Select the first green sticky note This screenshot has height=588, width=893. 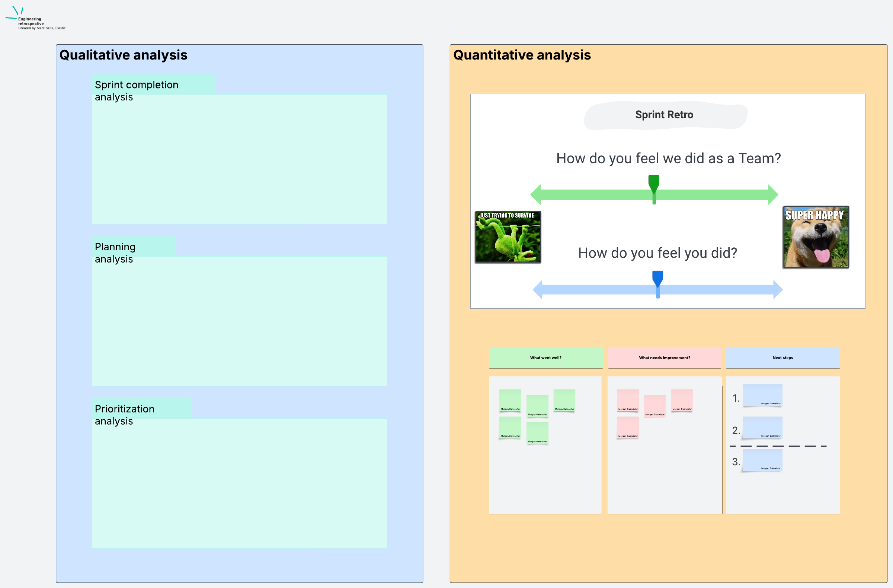tap(510, 400)
